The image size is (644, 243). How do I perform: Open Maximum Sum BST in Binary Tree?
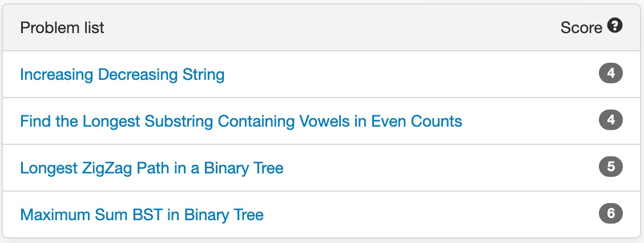click(142, 214)
